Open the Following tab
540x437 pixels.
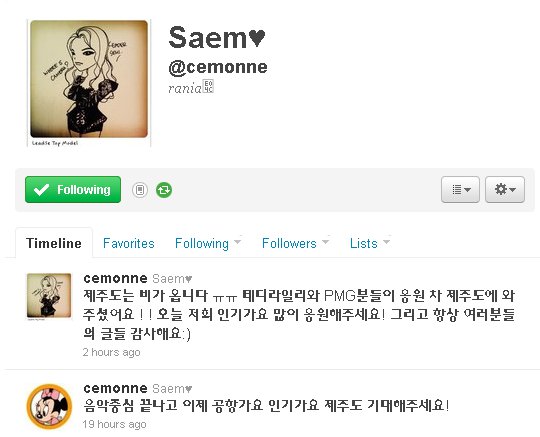(202, 243)
